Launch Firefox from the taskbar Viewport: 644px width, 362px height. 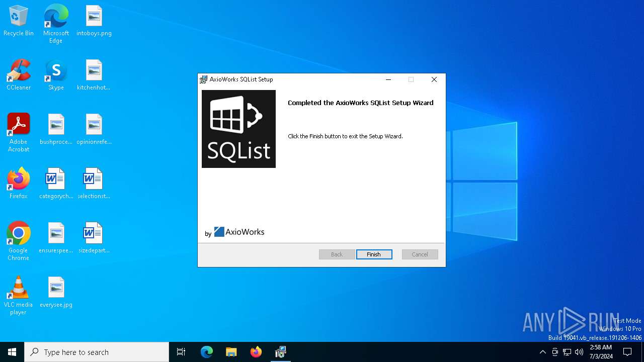[x=256, y=352]
